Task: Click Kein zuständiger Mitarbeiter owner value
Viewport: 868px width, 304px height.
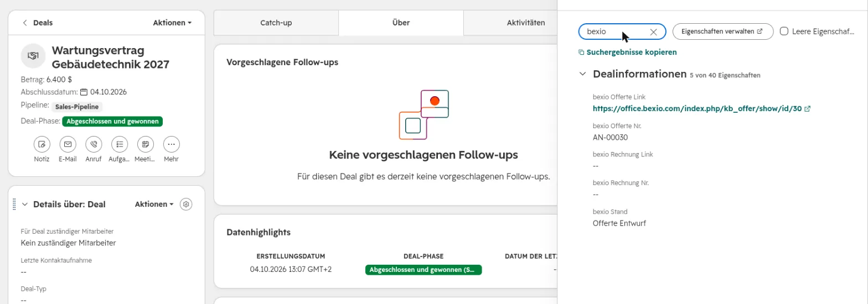Action: tap(69, 243)
